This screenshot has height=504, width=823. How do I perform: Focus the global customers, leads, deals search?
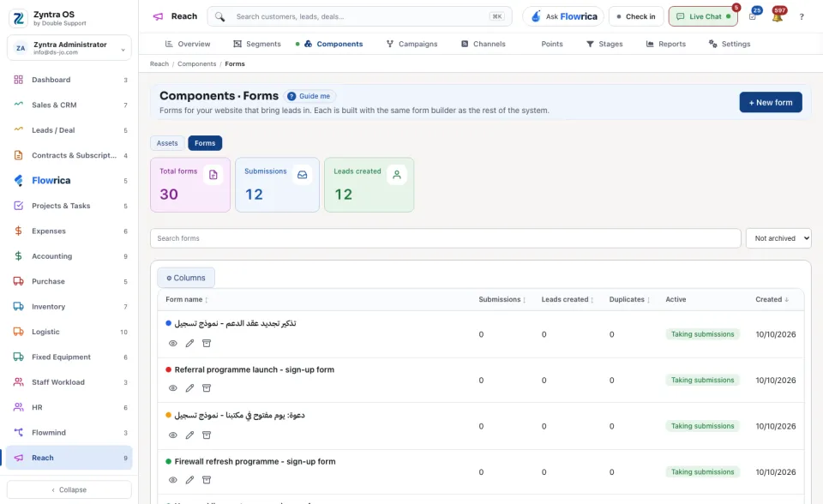(x=359, y=16)
